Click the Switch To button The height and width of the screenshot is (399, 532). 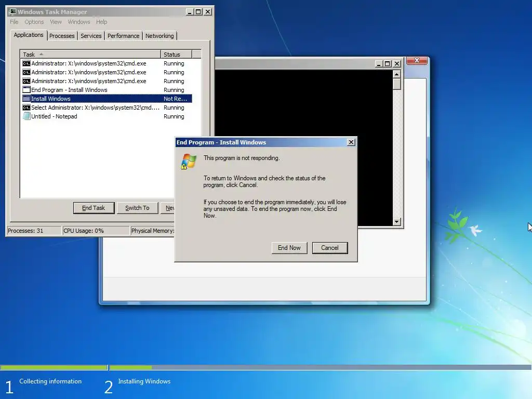click(137, 208)
